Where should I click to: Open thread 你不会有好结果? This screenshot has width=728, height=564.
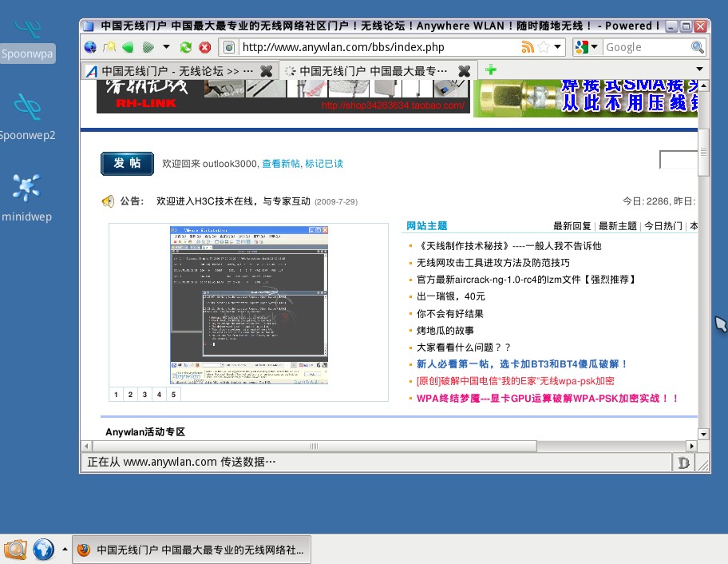(450, 314)
